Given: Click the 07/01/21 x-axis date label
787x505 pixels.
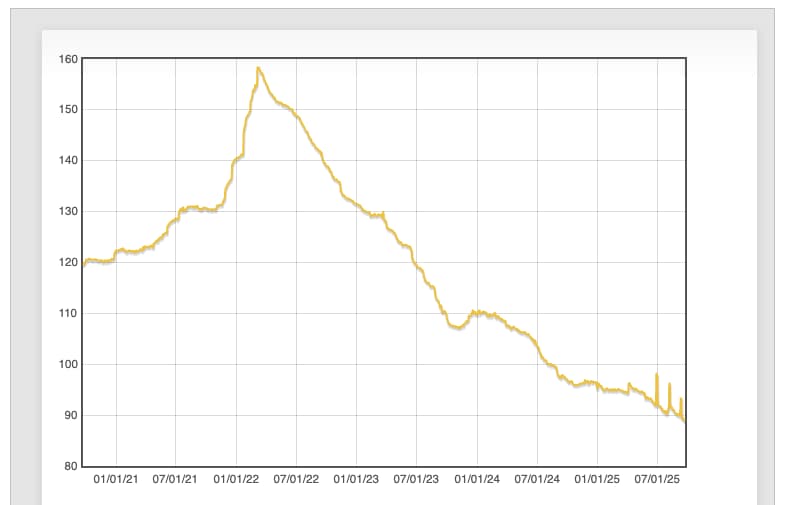Looking at the screenshot, I should coord(175,479).
